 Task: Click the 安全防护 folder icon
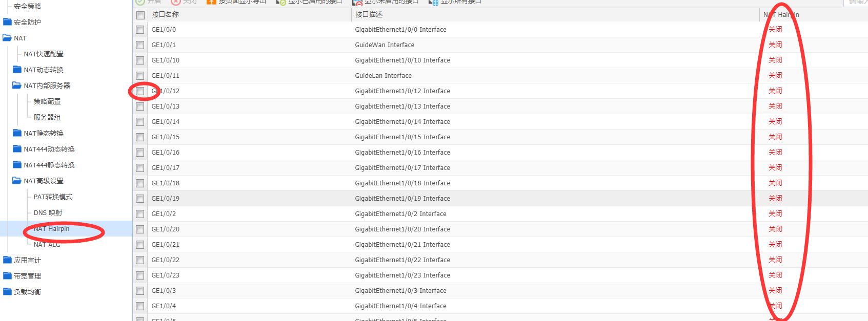coord(7,22)
